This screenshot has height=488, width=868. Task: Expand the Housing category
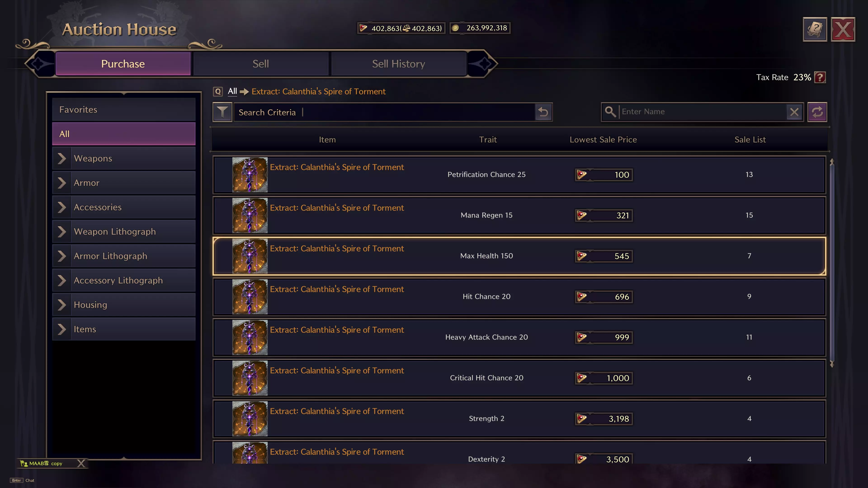62,305
